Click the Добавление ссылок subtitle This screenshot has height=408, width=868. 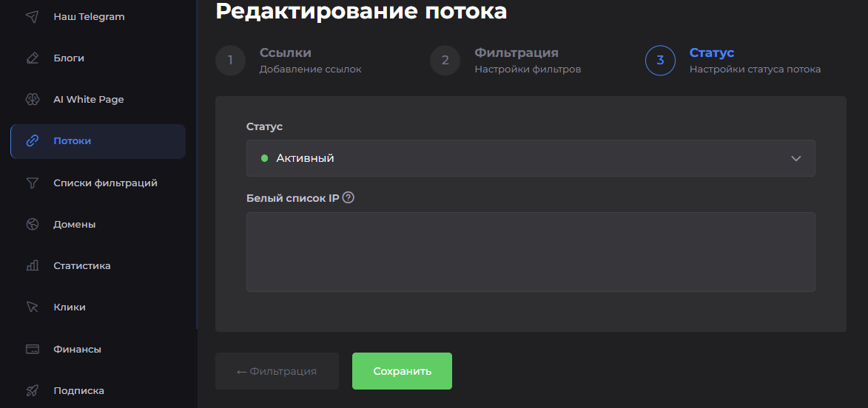tap(311, 69)
